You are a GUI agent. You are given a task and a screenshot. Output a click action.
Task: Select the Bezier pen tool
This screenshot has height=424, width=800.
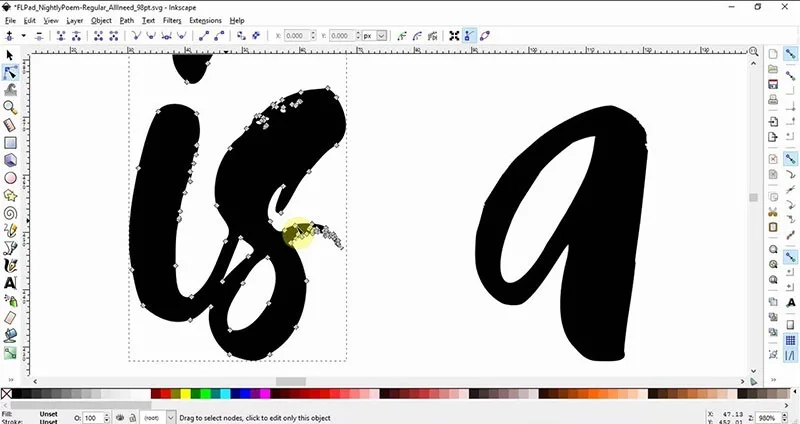click(x=10, y=248)
